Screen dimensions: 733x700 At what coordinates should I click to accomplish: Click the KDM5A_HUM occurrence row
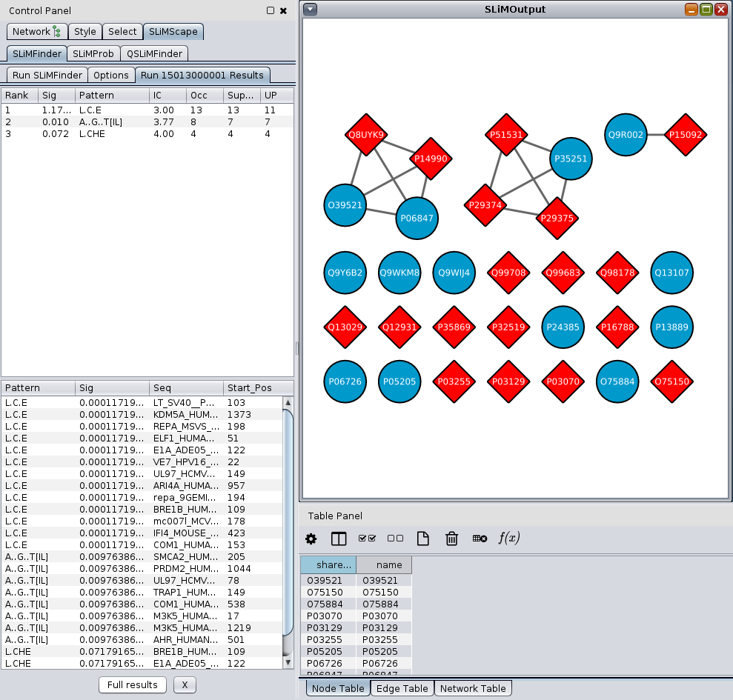click(142, 415)
